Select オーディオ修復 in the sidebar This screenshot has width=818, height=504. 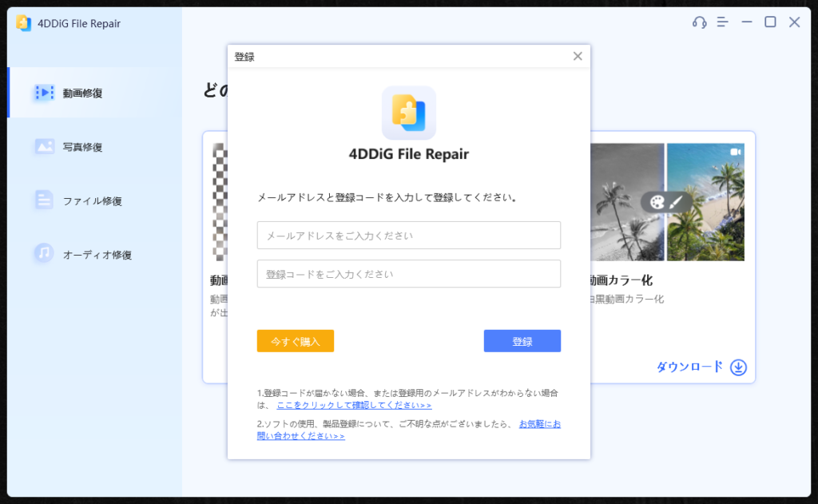coord(84,254)
